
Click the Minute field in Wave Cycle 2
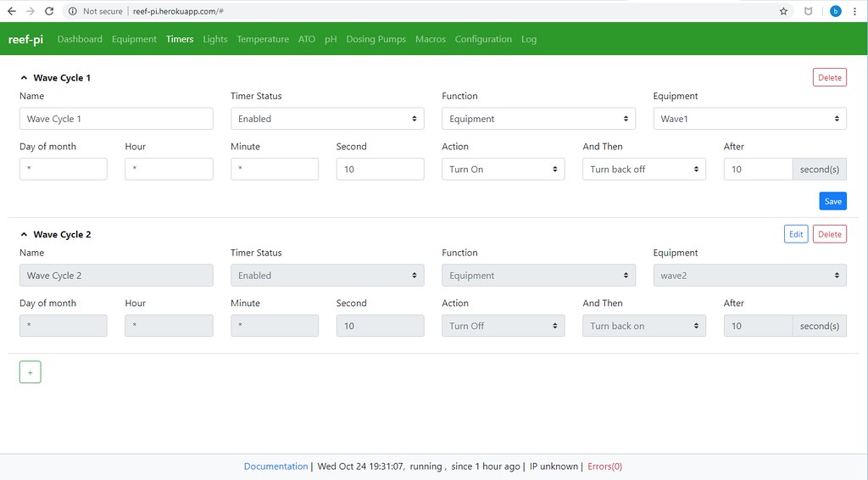click(275, 326)
